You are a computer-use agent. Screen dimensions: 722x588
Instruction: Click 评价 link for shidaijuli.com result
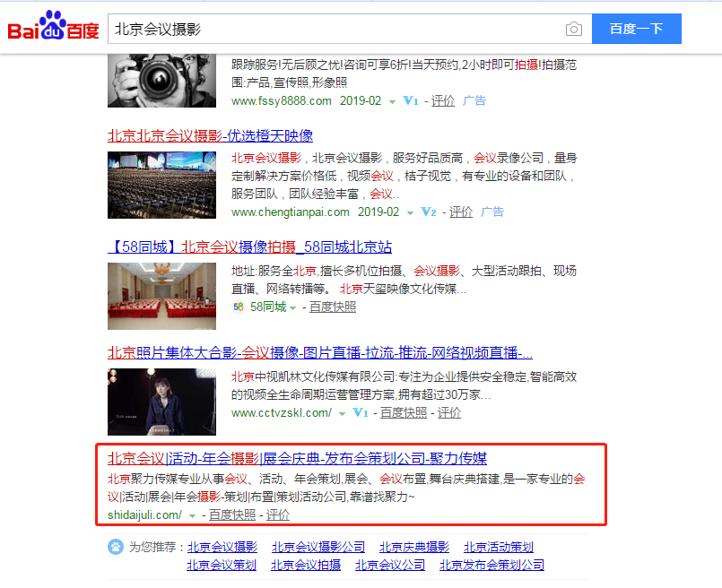(x=278, y=514)
